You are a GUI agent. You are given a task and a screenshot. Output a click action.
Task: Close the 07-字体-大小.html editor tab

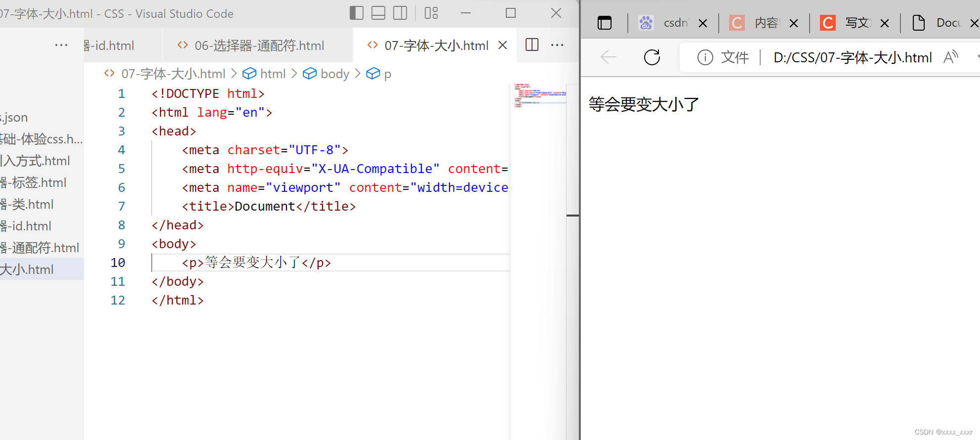(503, 45)
